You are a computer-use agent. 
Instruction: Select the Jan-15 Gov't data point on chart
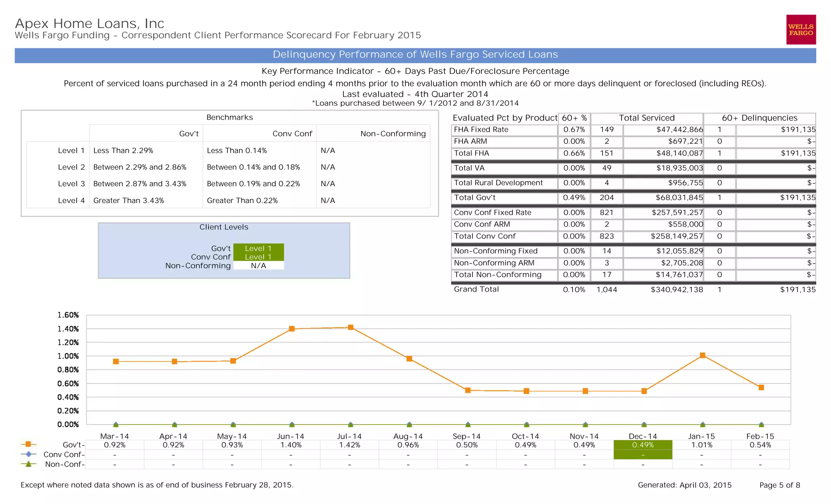703,355
